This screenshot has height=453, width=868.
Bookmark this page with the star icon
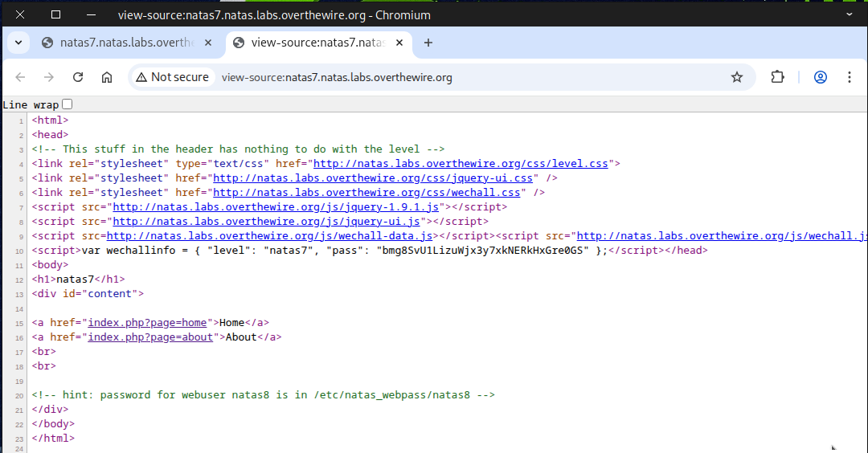(x=736, y=77)
